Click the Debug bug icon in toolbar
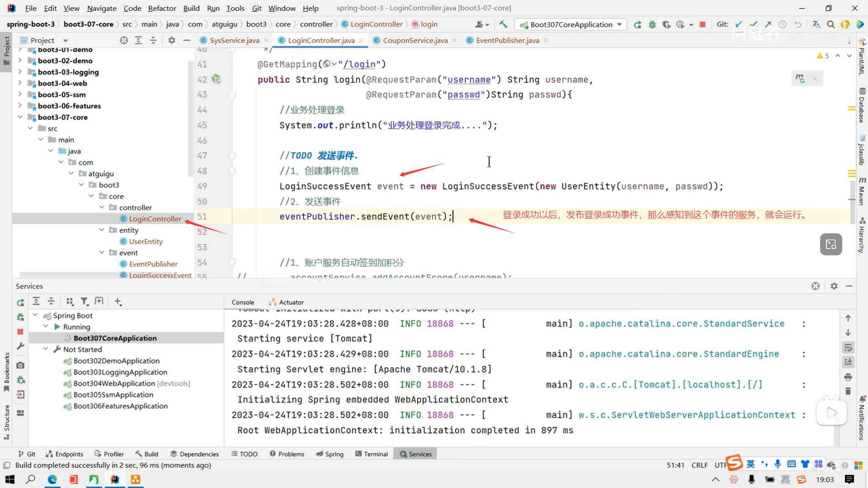The image size is (868, 488). (x=652, y=24)
